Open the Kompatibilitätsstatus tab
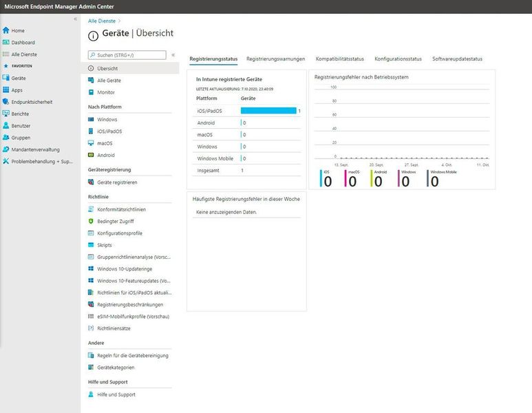This screenshot has width=532, height=413. pyautogui.click(x=339, y=59)
